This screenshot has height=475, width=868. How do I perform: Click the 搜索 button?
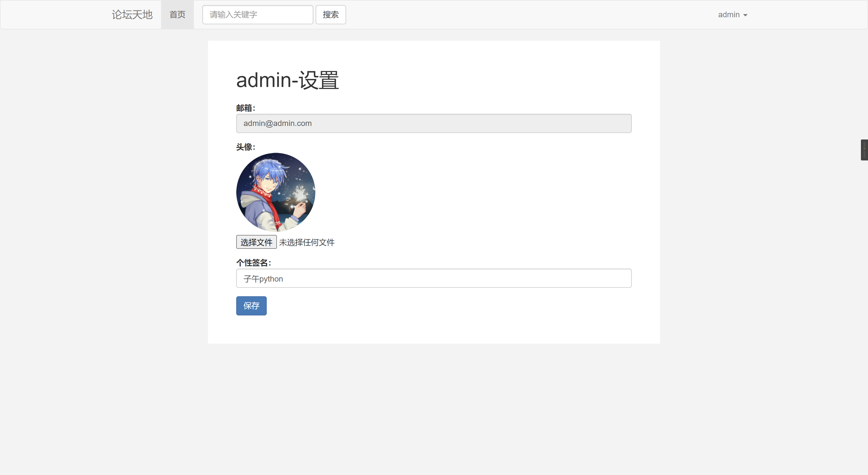click(x=331, y=14)
